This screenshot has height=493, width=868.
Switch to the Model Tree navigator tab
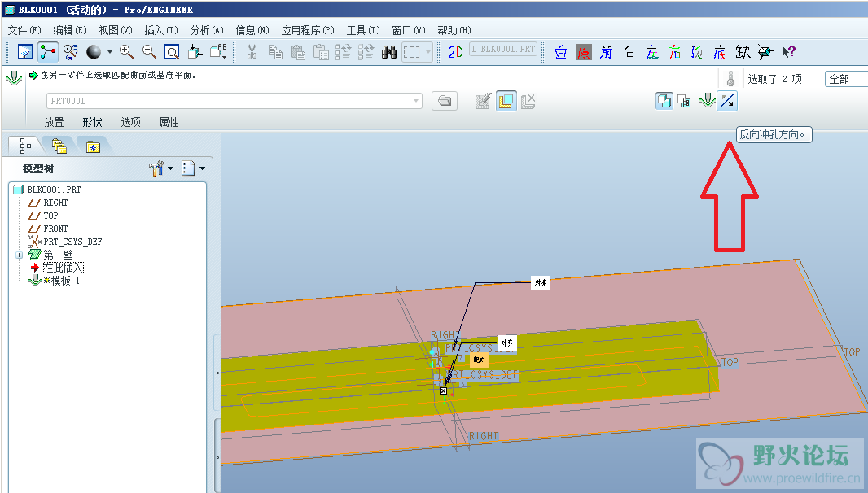(25, 146)
